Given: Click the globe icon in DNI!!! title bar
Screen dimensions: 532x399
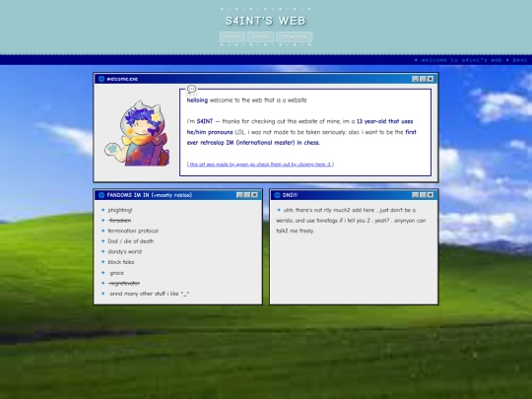Looking at the screenshot, I should (277, 195).
